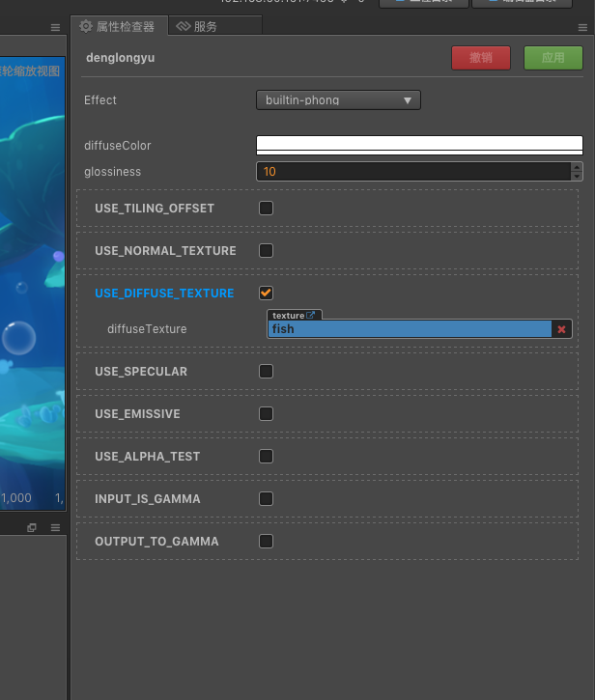
Task: Enable USE_EMISSIVE checkbox
Action: coord(266,413)
